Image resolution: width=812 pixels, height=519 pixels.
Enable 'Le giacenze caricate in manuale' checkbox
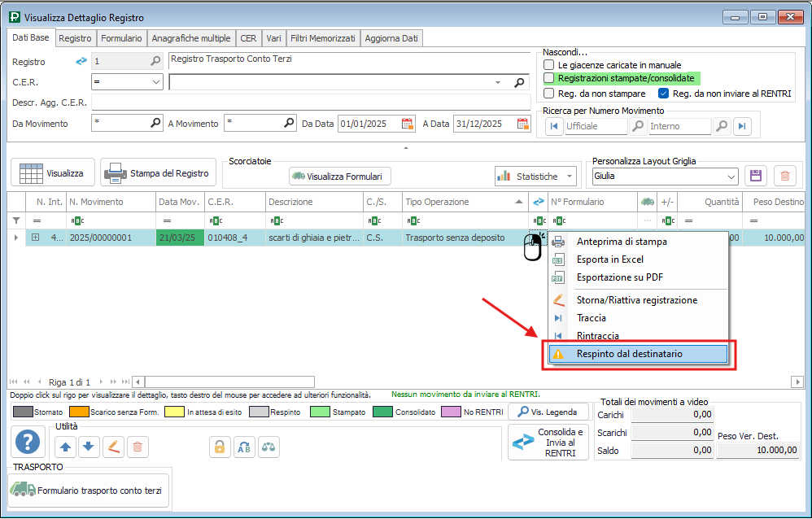[x=549, y=64]
